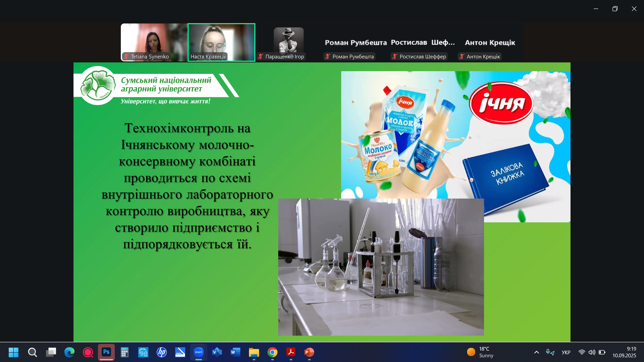Open File Explorer from the taskbar
The width and height of the screenshot is (644, 362).
(254, 352)
